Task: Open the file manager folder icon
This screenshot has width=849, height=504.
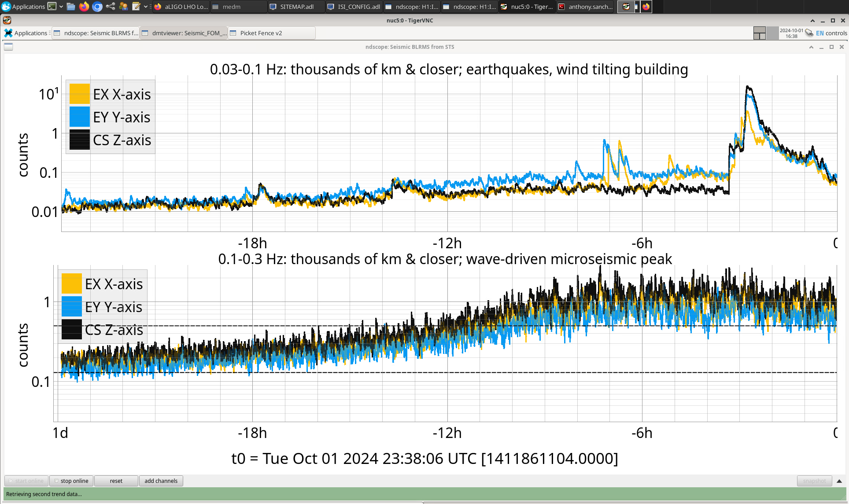Action: [x=71, y=7]
